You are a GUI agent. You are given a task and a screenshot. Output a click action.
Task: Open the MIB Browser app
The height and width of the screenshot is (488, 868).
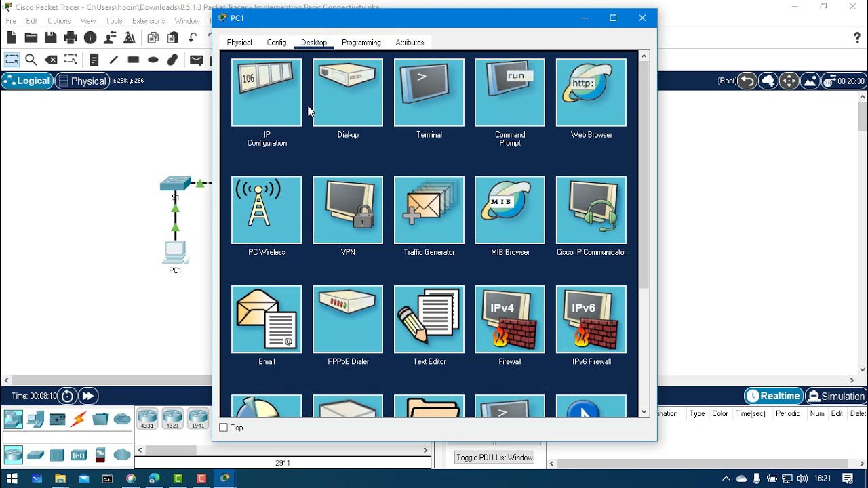click(x=510, y=210)
